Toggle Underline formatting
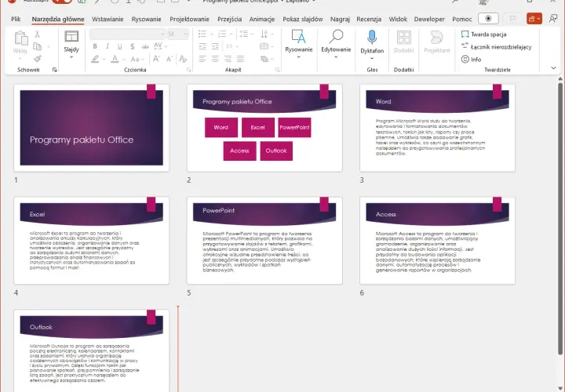565x392 pixels. [x=119, y=46]
